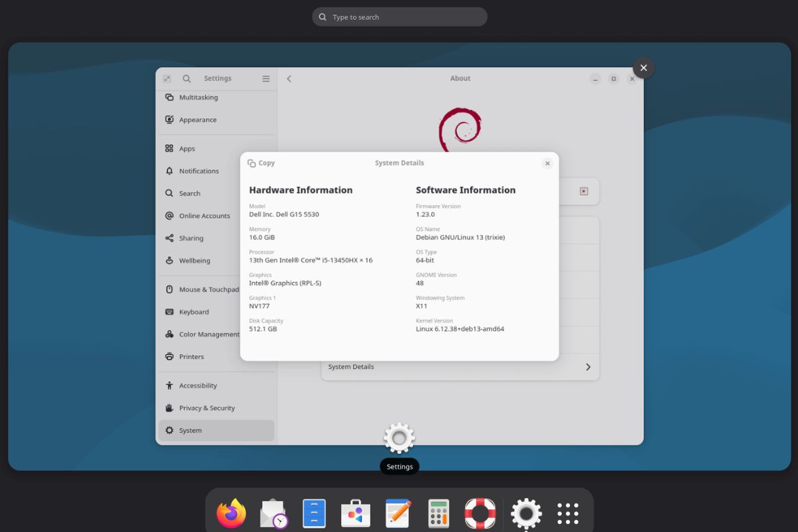798x532 pixels.
Task: Open the Settings hamburger menu
Action: pos(266,78)
